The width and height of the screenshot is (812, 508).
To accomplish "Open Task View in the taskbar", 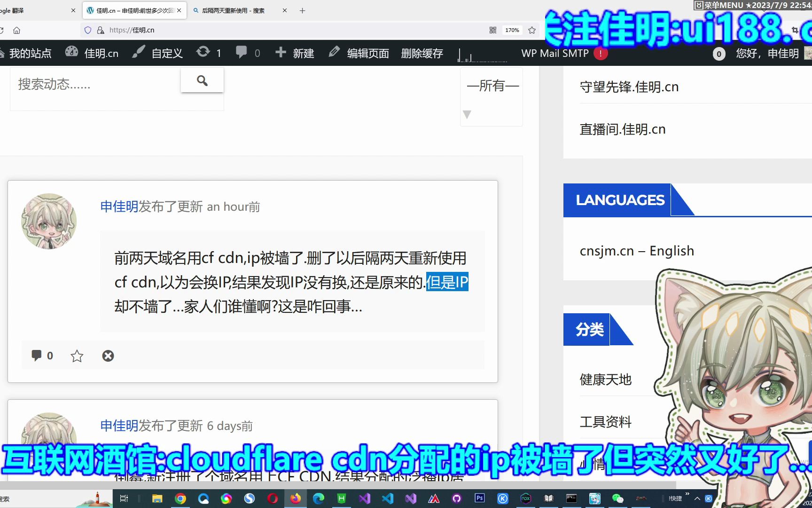I will [x=124, y=499].
